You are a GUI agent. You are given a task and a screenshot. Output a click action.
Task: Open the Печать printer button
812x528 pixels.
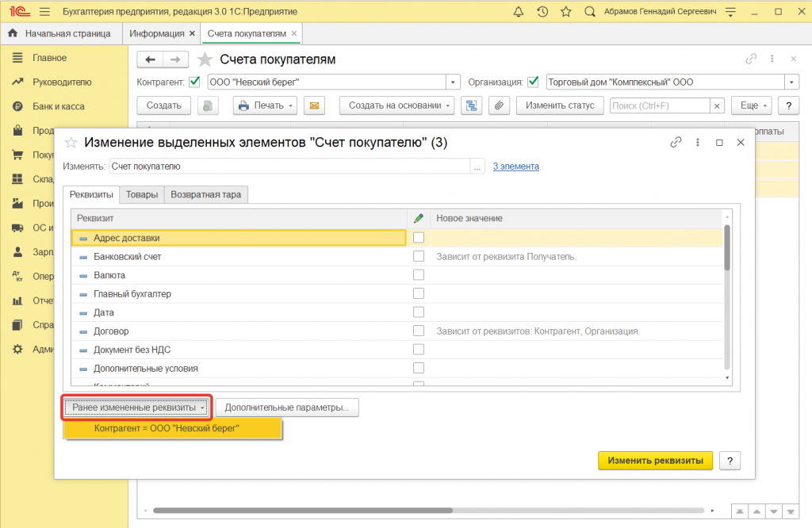coord(265,105)
